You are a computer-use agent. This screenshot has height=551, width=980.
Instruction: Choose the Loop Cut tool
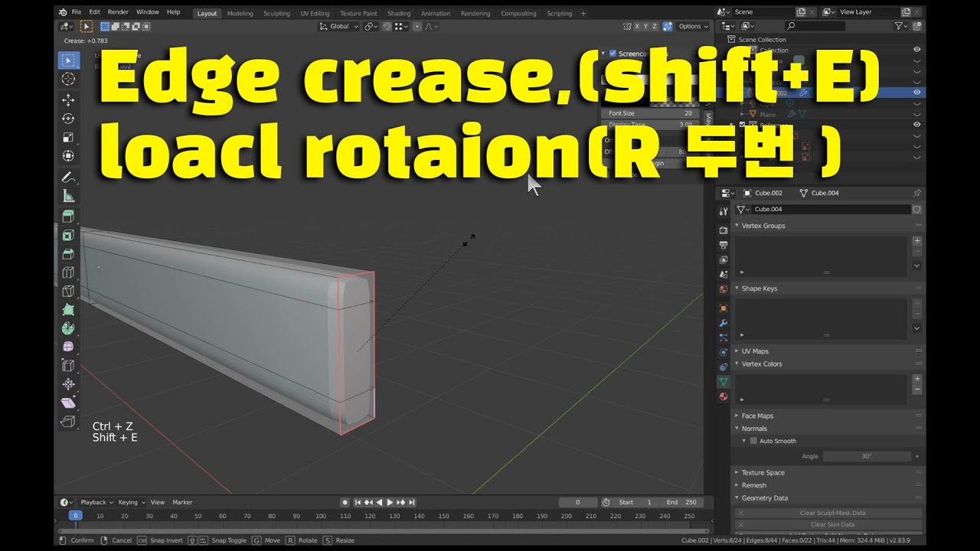[x=69, y=272]
